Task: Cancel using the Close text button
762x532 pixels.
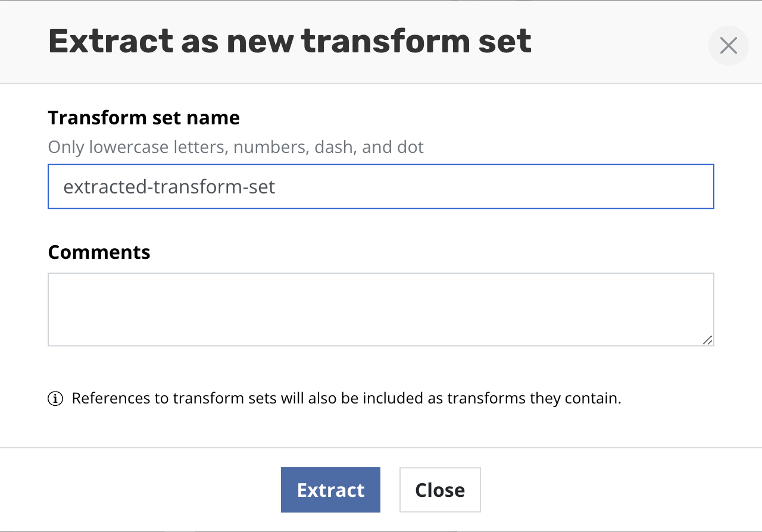Action: click(x=440, y=490)
